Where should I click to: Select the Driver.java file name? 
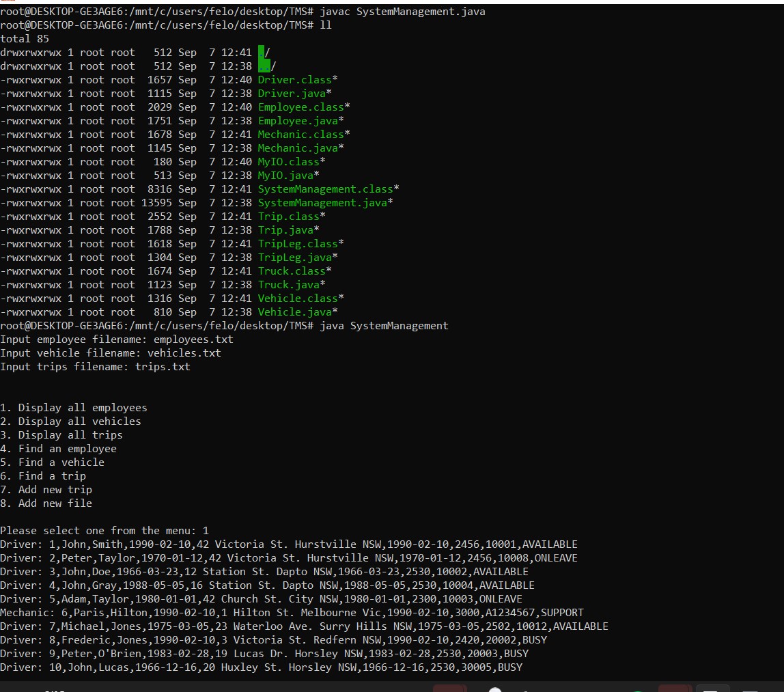tap(292, 94)
